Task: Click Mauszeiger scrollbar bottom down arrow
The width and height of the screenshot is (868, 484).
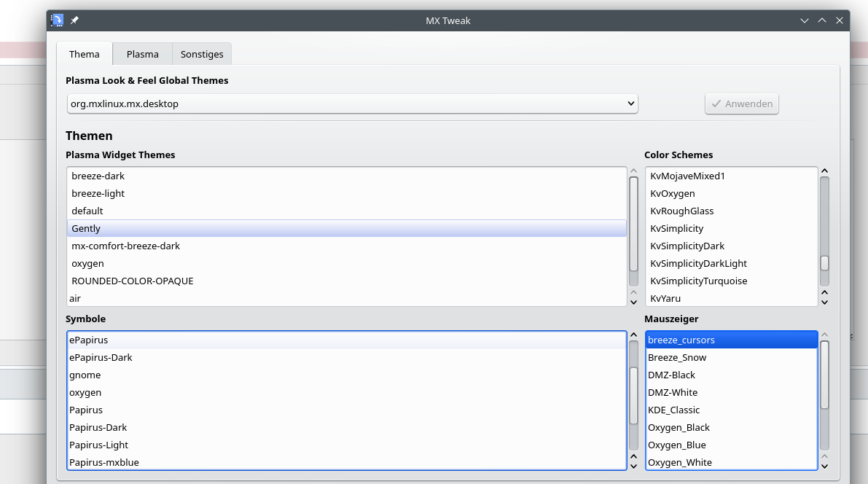Action: 824,467
